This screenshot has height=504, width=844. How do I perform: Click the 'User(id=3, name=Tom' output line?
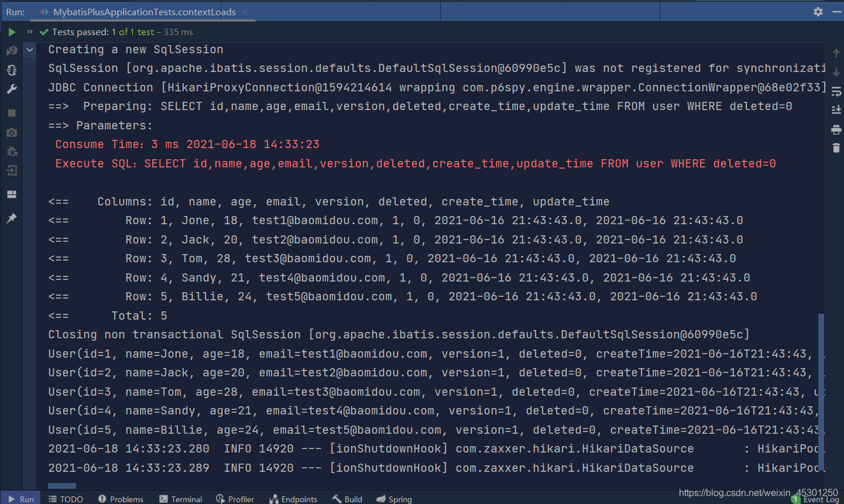(x=437, y=392)
